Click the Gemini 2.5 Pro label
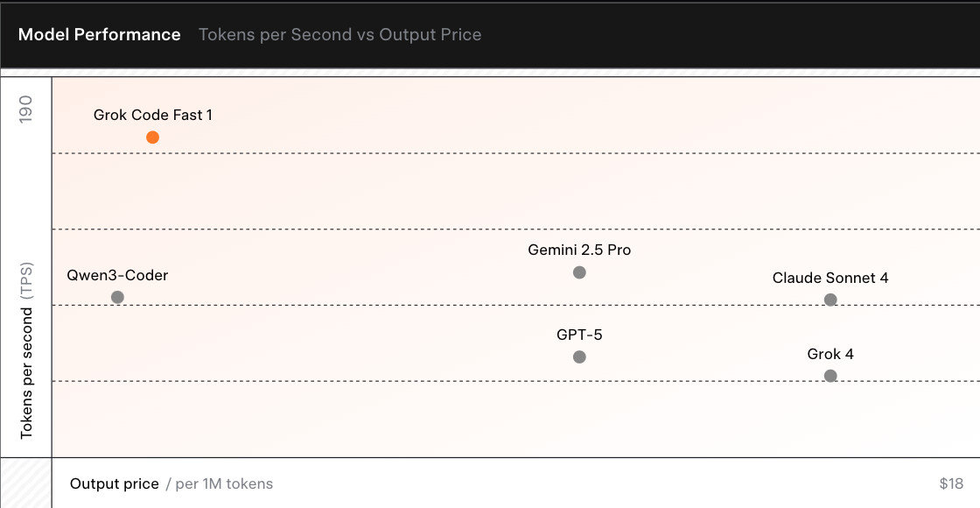Viewport: 980px width, 508px height. pyautogui.click(x=579, y=250)
